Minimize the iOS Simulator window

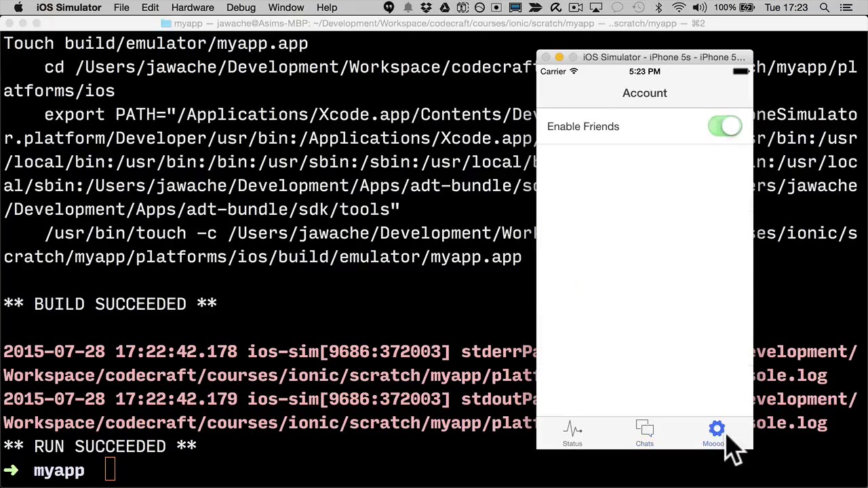(559, 57)
